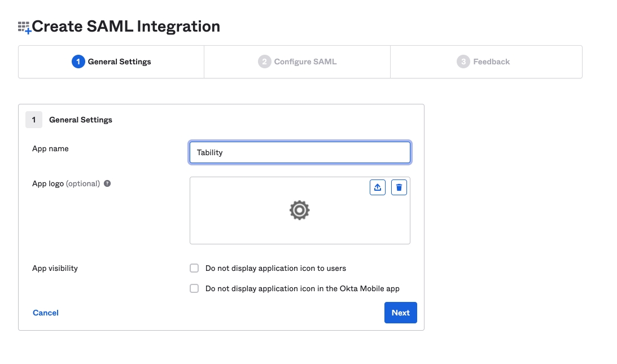Click the Create SAML Integration heading
The height and width of the screenshot is (364, 617).
coord(126,27)
